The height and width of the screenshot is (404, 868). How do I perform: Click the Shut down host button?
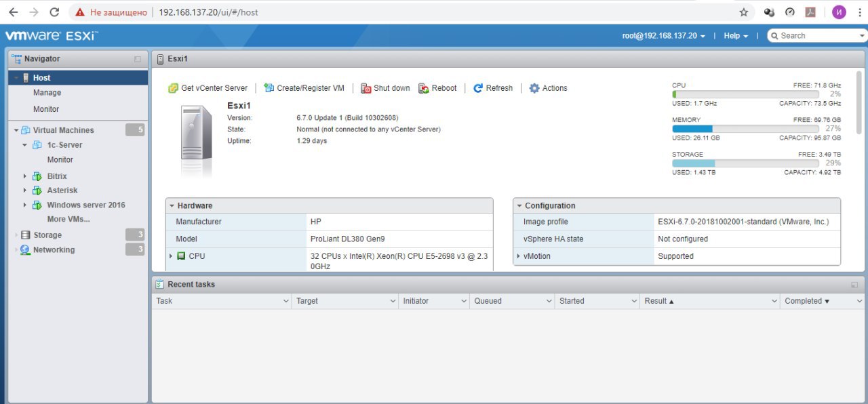pos(385,88)
